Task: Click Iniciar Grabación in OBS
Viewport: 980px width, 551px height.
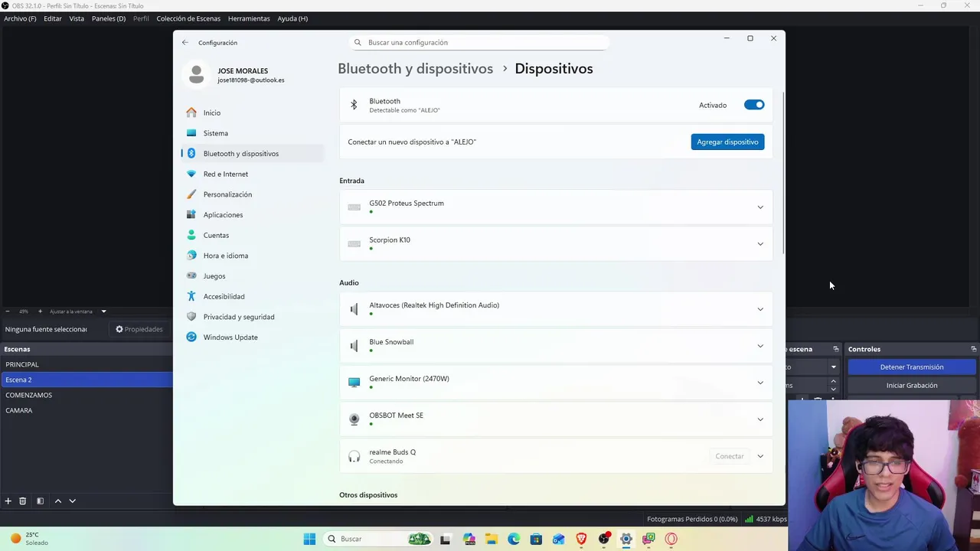Action: tap(911, 386)
